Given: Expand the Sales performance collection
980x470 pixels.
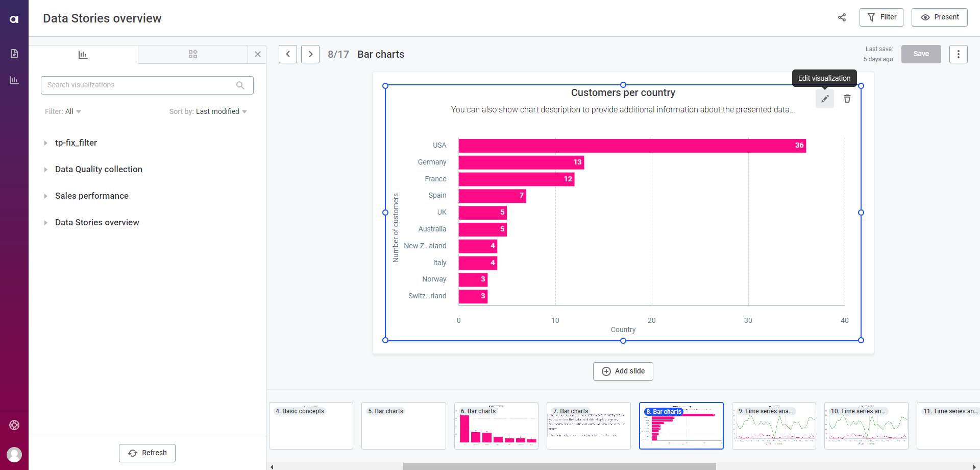Looking at the screenshot, I should 45,196.
